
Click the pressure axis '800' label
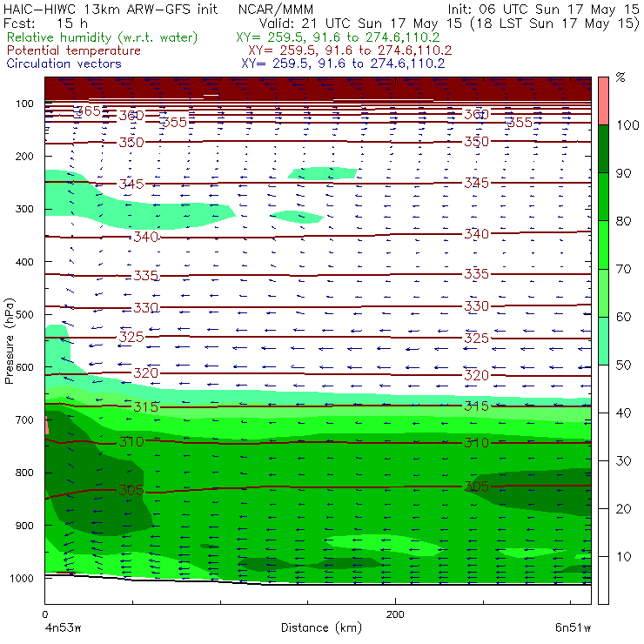click(x=24, y=473)
